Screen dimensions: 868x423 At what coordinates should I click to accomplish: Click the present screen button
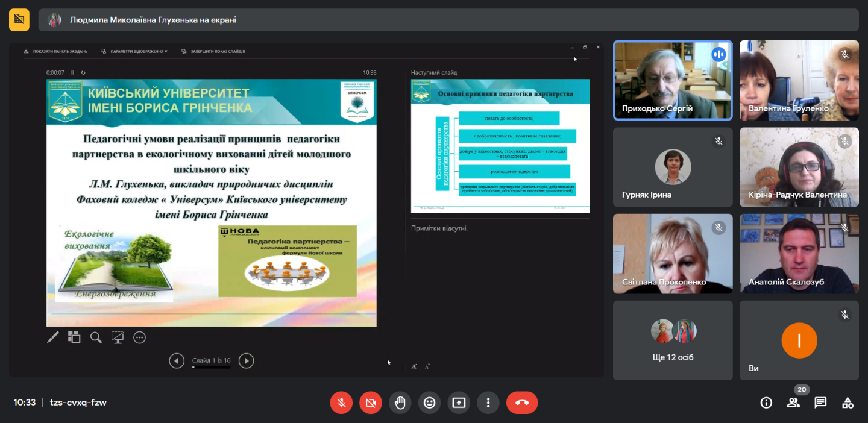coord(459,403)
